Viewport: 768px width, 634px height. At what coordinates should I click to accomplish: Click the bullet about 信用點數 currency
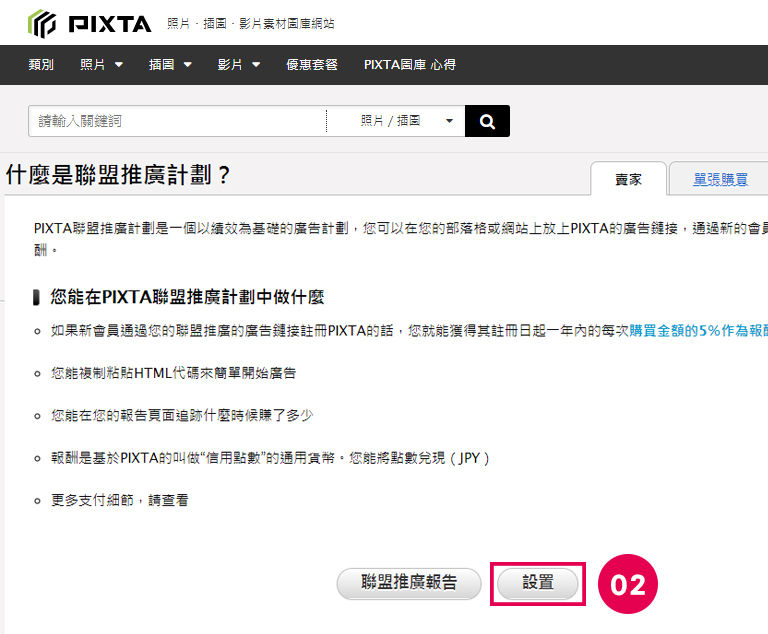pyautogui.click(x=270, y=458)
